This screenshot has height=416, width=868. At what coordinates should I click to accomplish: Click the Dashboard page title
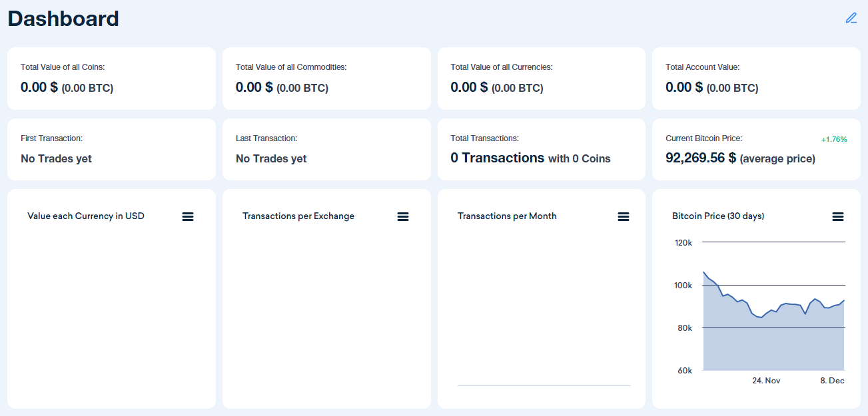(x=63, y=18)
